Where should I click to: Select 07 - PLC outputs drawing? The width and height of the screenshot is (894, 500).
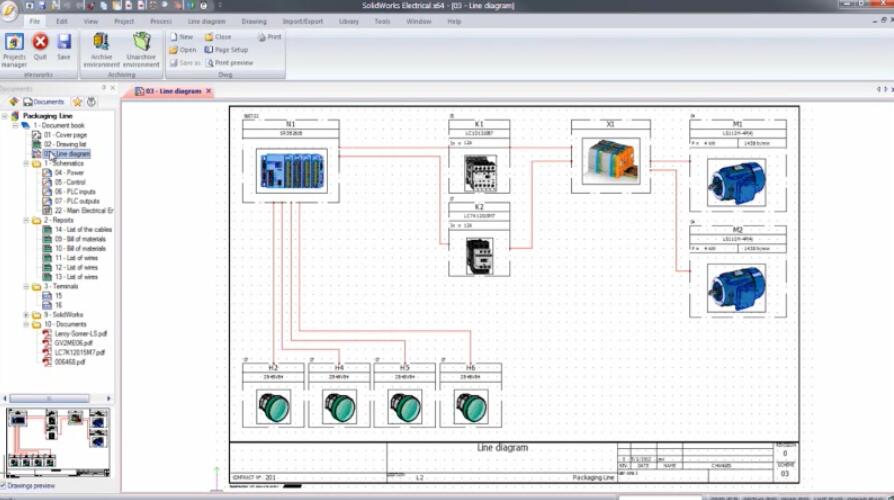(x=77, y=201)
